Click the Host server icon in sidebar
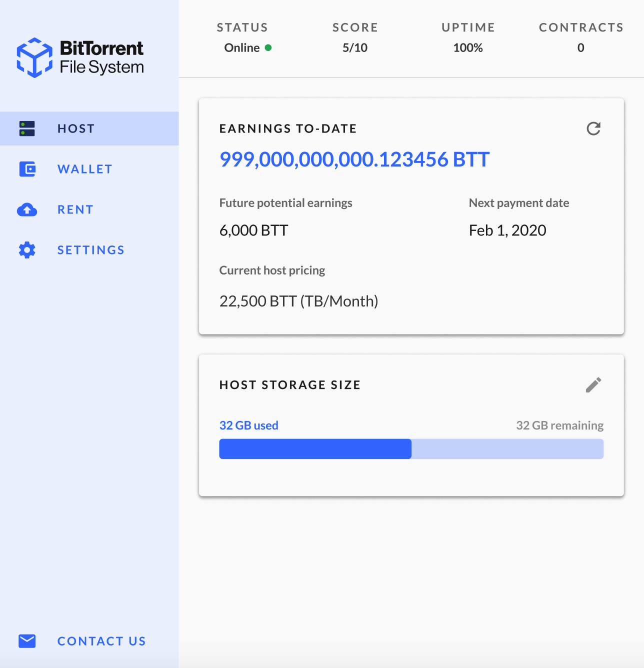 (x=27, y=128)
